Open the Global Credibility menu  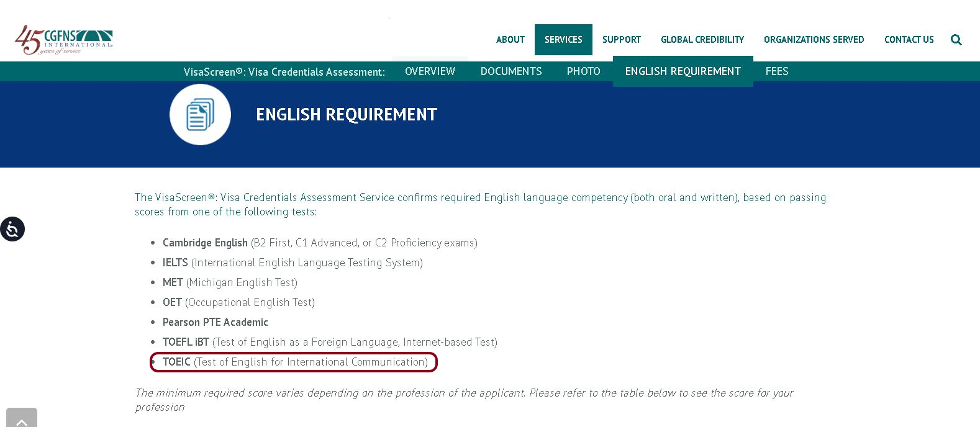(x=702, y=40)
